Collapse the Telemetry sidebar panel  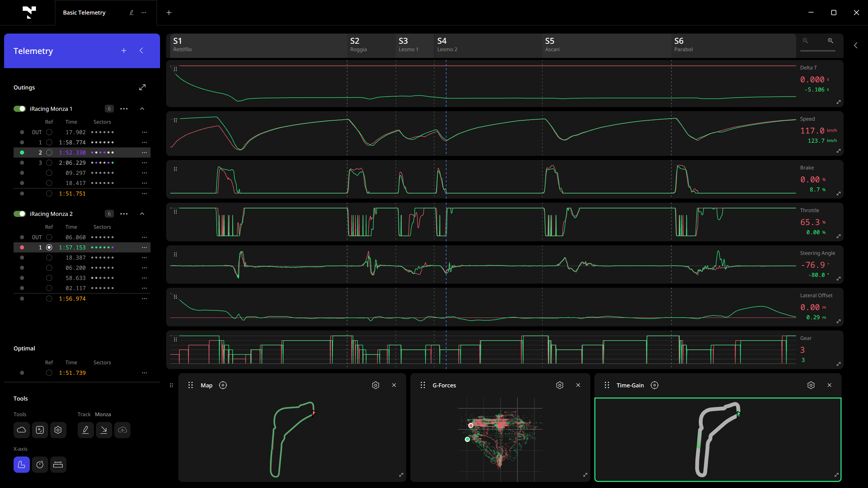[141, 51]
